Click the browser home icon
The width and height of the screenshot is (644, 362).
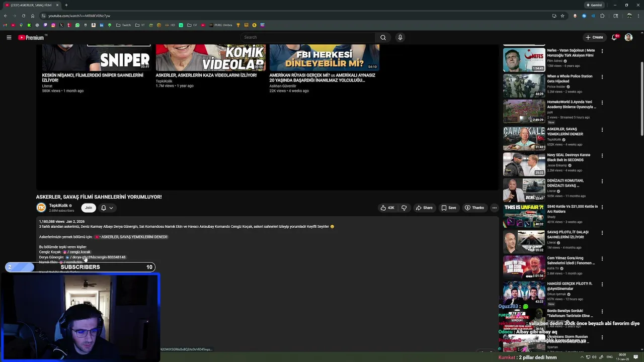[33, 16]
